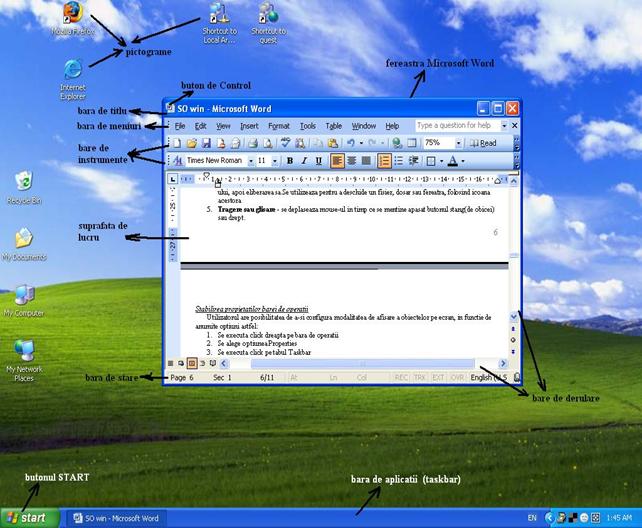
Task: Toggle Bold formatting
Action: 290,161
